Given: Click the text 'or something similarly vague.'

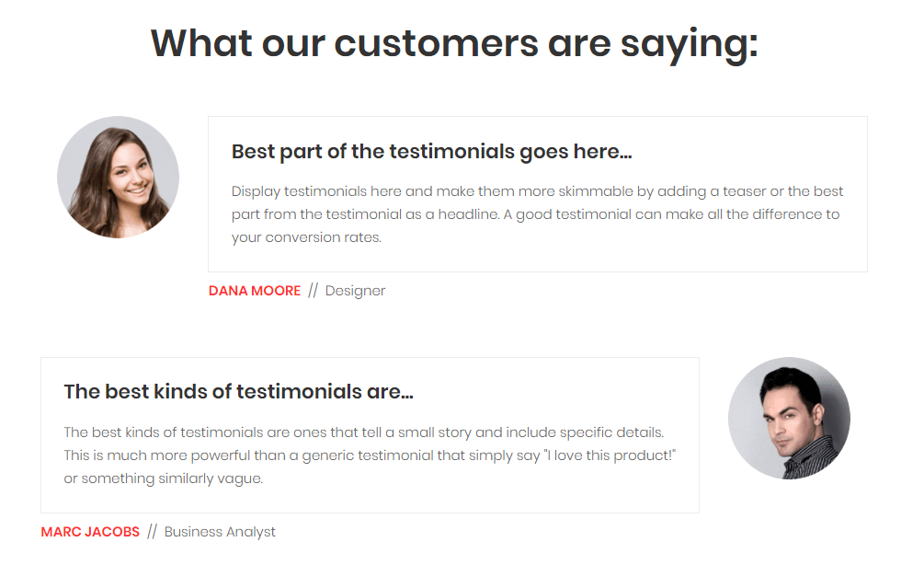Looking at the screenshot, I should click(164, 479).
